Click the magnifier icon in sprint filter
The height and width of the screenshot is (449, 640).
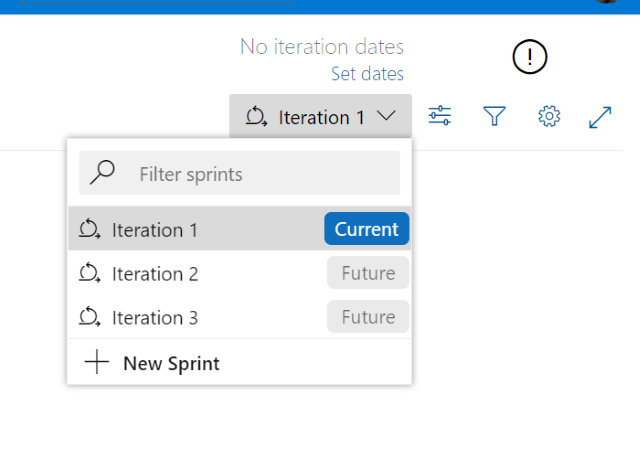[102, 172]
